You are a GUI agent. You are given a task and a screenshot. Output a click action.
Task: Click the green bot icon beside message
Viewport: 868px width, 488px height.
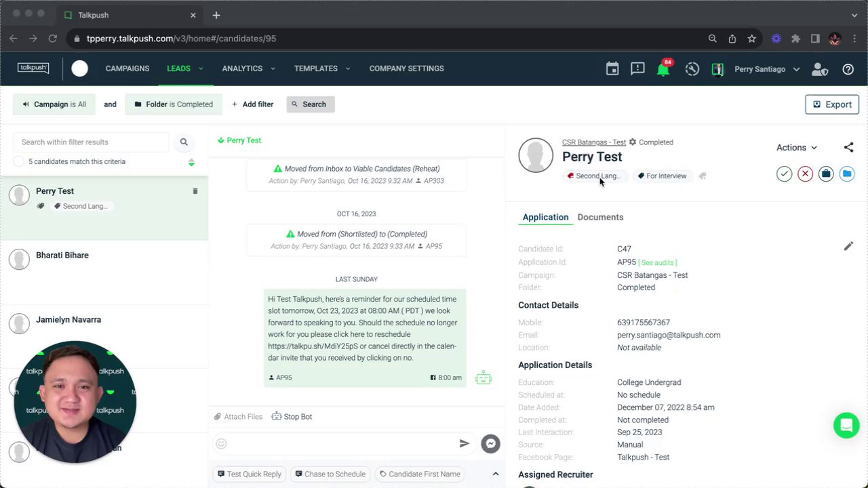(x=484, y=378)
